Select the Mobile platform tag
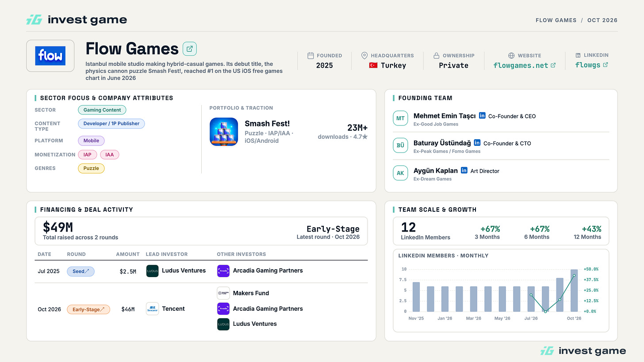This screenshot has width=644, height=362. point(91,141)
